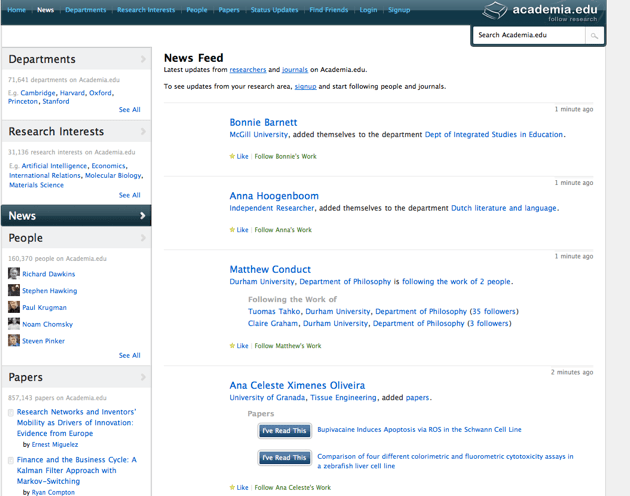The width and height of the screenshot is (630, 496).
Task: Open Stephen Hawking's profile photo
Action: click(14, 290)
